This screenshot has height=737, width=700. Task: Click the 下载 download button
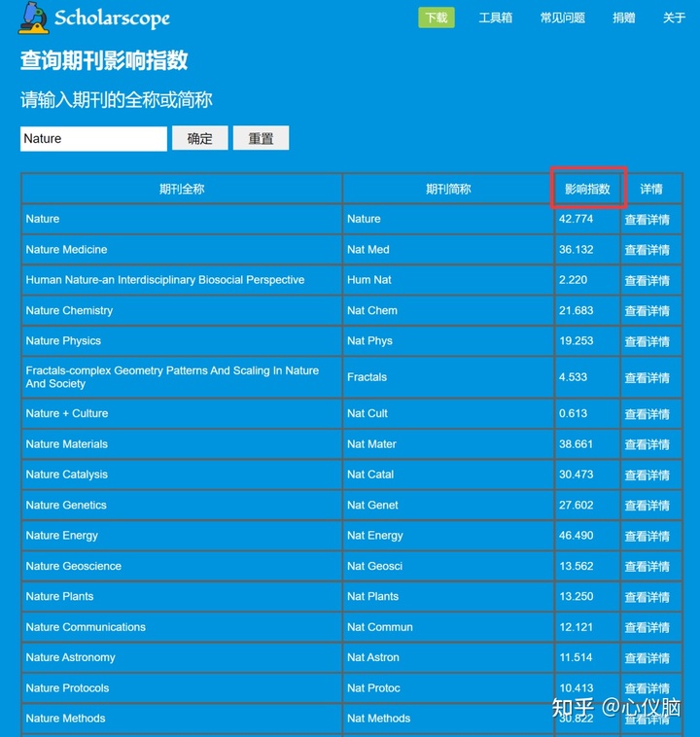tap(437, 18)
